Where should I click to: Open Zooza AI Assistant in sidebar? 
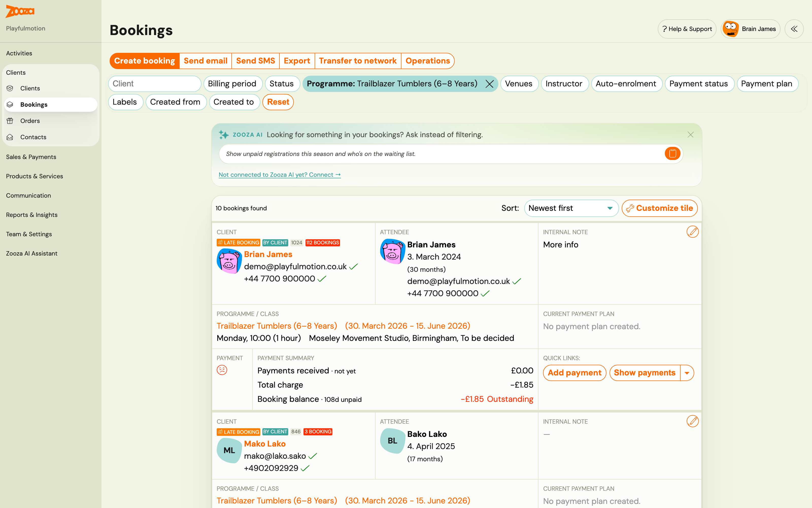(31, 253)
